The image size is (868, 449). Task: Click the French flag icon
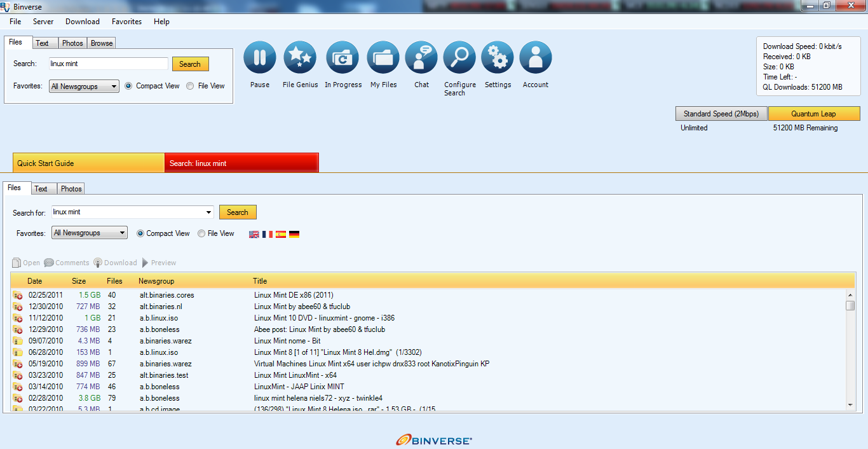tap(268, 234)
